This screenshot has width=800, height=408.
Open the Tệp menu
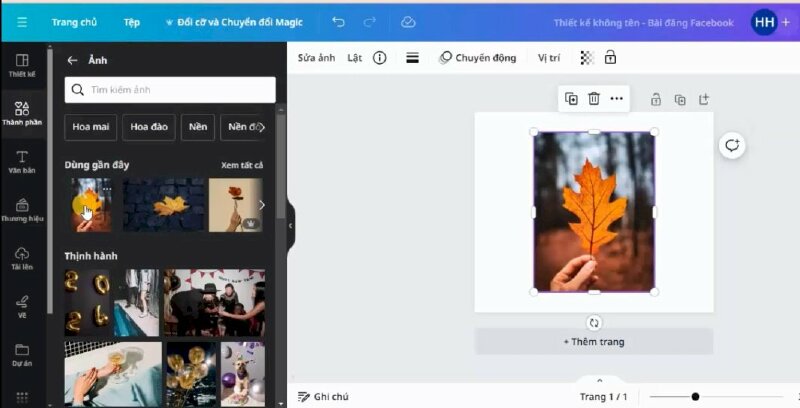click(132, 22)
